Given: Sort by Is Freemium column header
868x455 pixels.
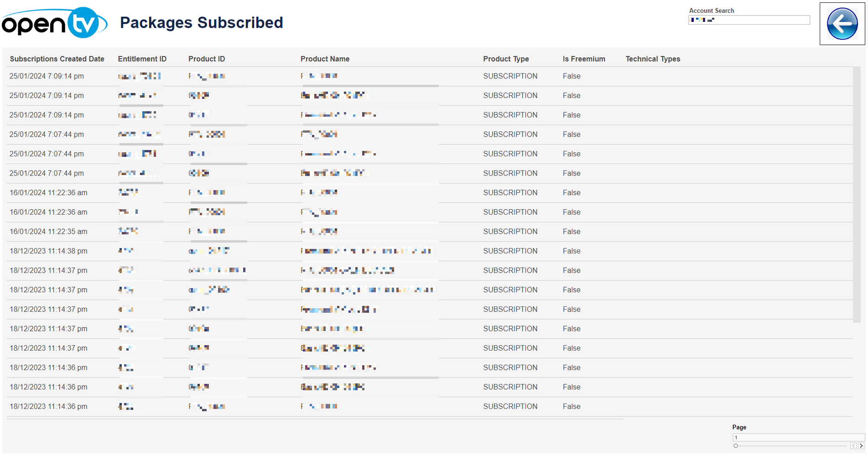Looking at the screenshot, I should (584, 59).
